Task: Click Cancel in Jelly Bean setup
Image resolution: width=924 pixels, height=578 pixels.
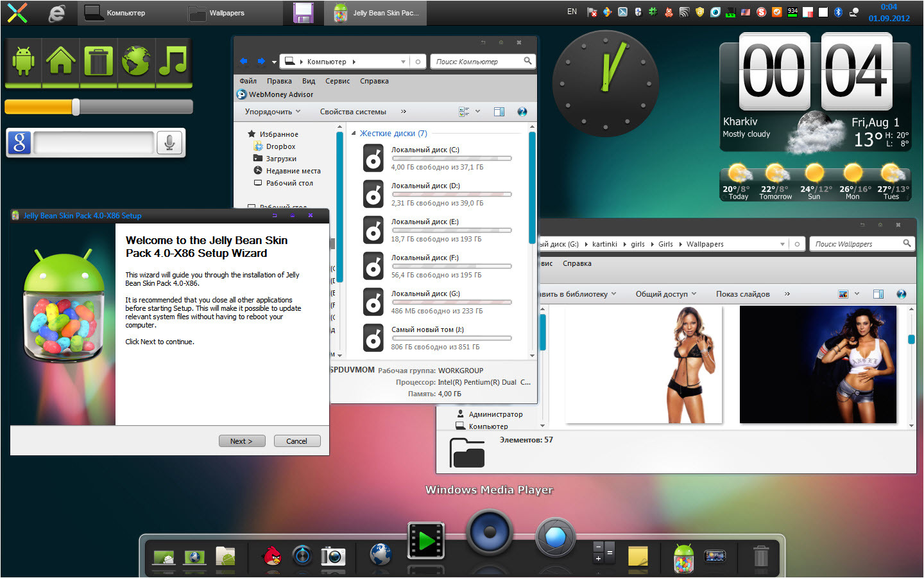Action: (297, 441)
